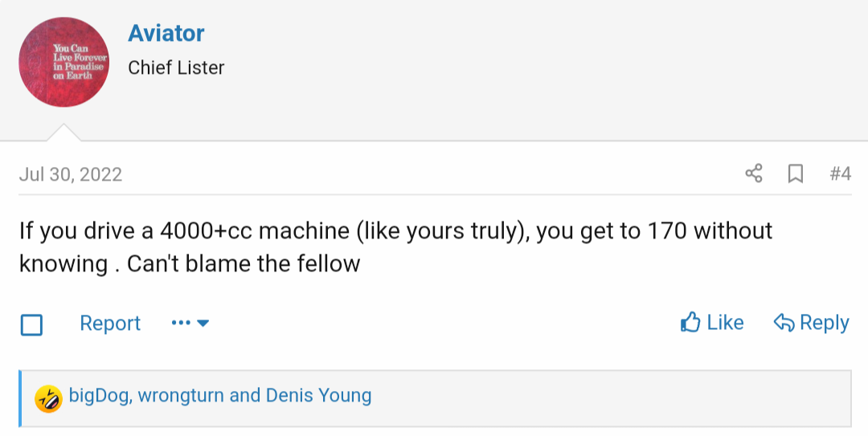868x436 pixels.
Task: Expand the dropdown arrow next to Report
Action: coord(203,323)
